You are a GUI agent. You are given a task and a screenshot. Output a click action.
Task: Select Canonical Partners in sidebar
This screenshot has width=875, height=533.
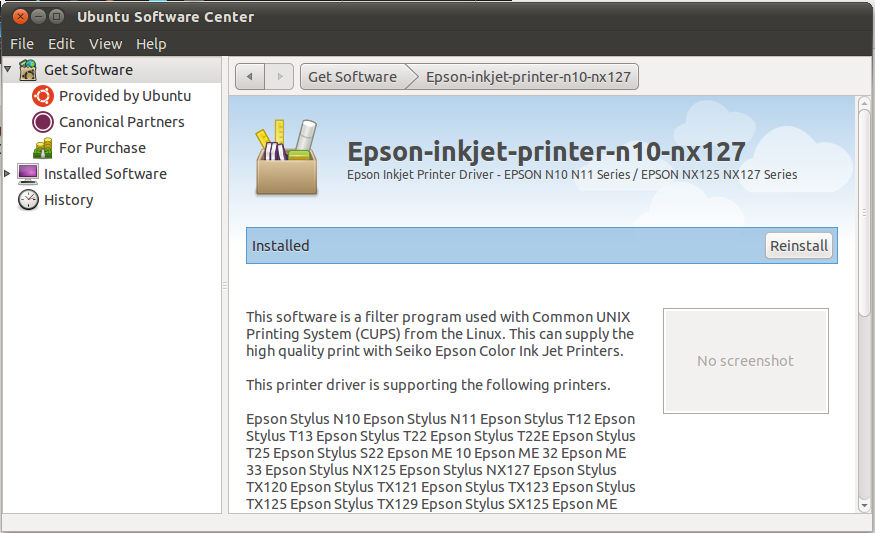pos(122,122)
